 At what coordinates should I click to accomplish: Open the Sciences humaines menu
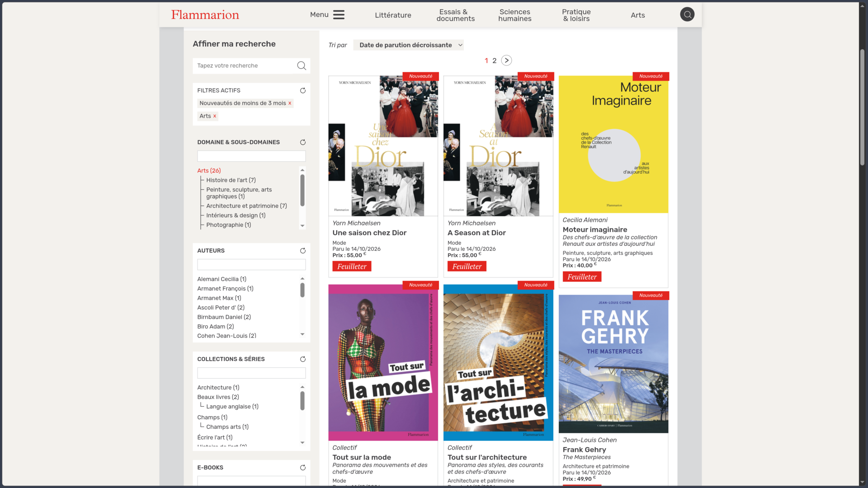(x=515, y=15)
